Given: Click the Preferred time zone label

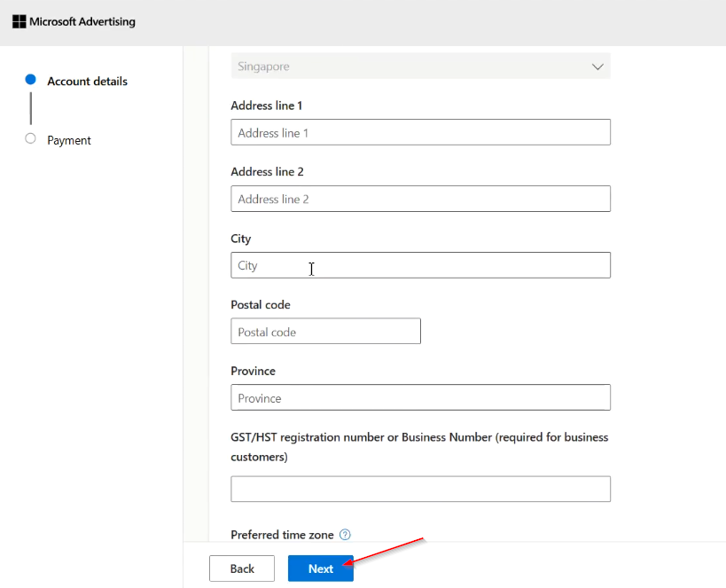Looking at the screenshot, I should pos(282,535).
